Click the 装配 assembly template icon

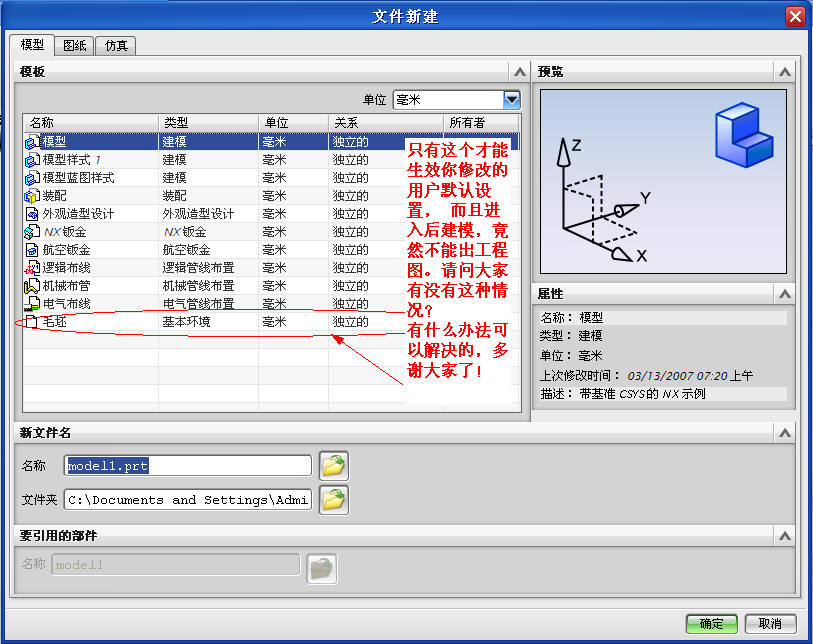(32, 195)
